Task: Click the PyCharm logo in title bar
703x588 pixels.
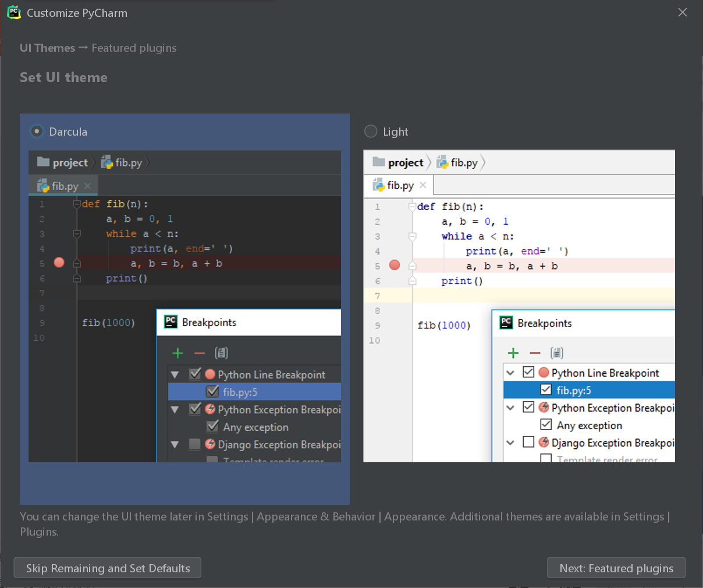Action: 14,12
